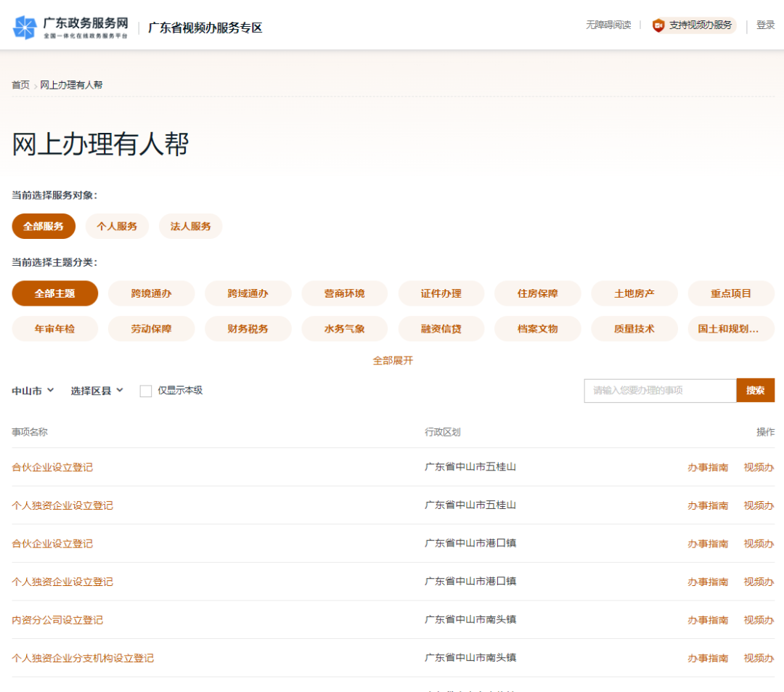The height and width of the screenshot is (692, 784).
Task: Click 视频办 for 个人独资企业设立登记 in 五桂山
Action: click(759, 505)
